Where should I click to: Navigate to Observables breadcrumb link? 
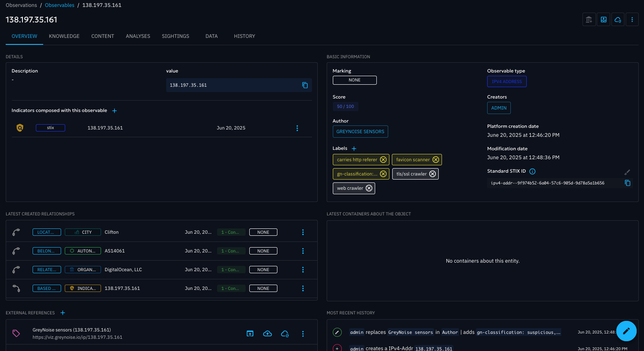click(59, 5)
